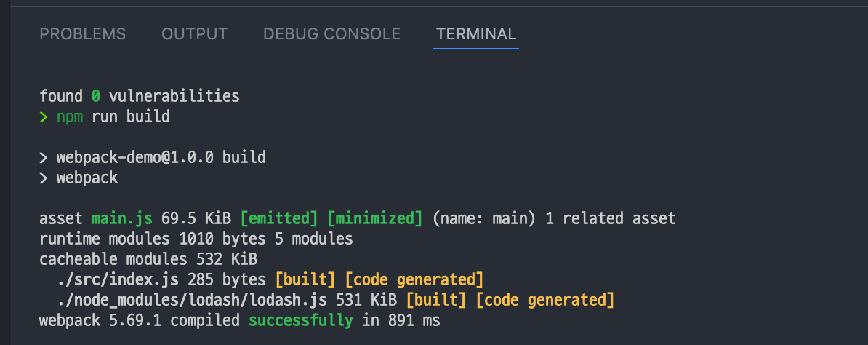Click 'runtime modules 1010 bytes 5 modules' line

[x=196, y=239]
